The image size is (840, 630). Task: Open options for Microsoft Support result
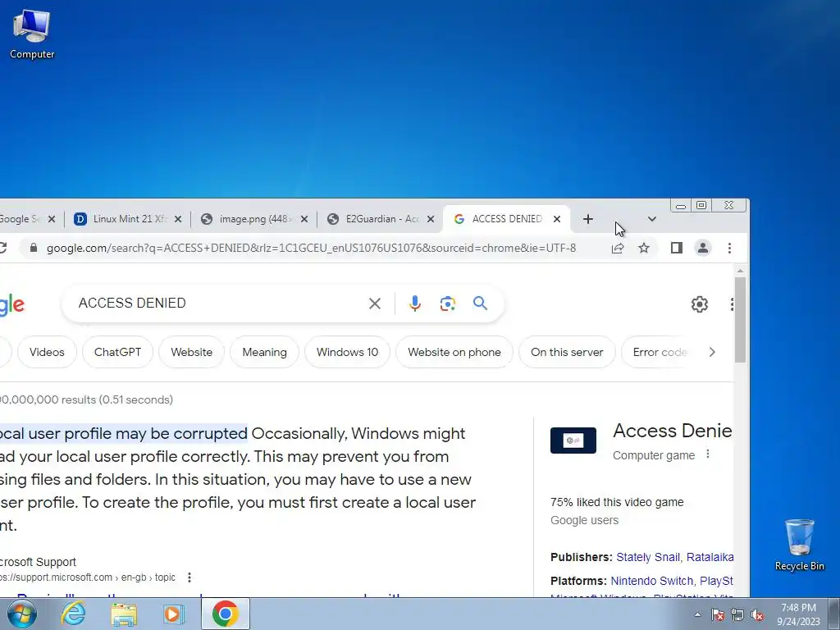click(189, 577)
